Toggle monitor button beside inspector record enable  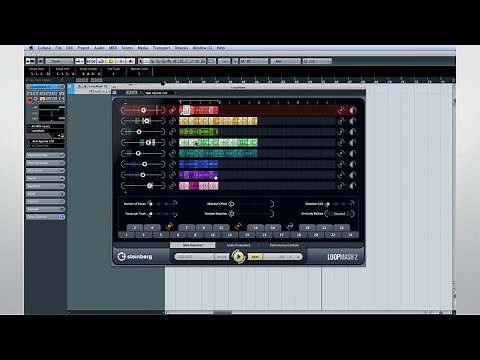(x=36, y=99)
